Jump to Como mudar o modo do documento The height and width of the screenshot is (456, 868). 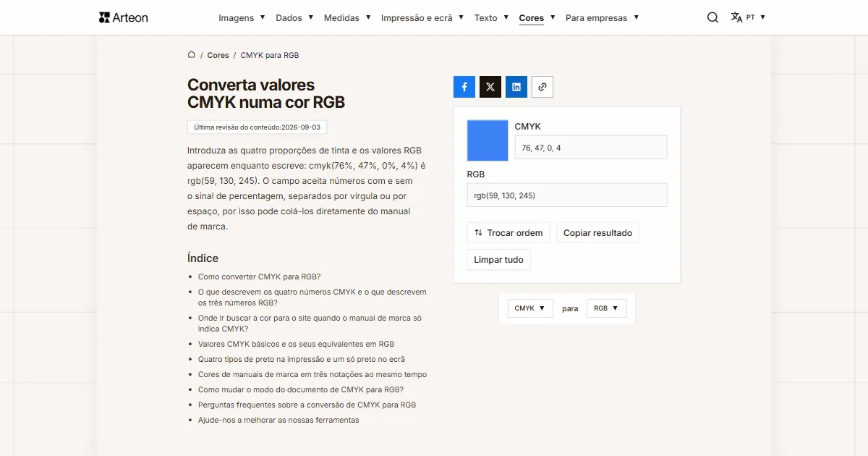[x=301, y=389]
